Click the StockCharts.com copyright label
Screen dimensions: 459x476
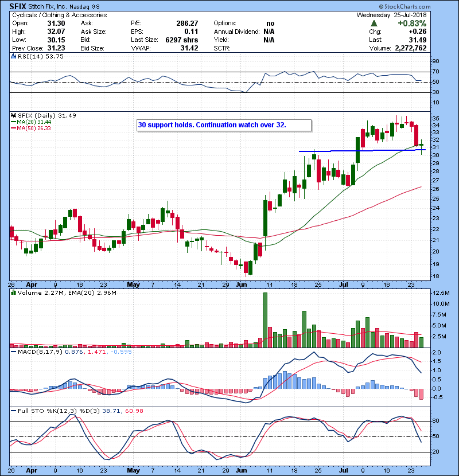click(404, 6)
